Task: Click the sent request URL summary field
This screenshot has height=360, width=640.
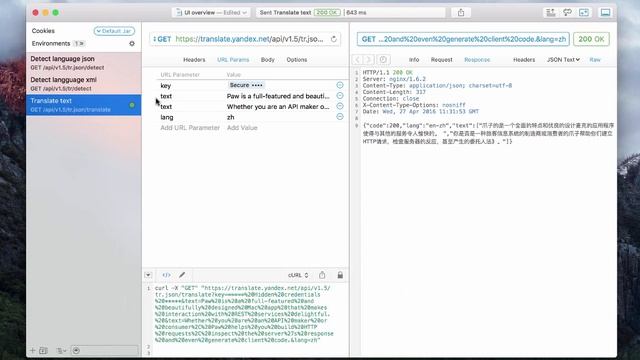Action: click(463, 39)
